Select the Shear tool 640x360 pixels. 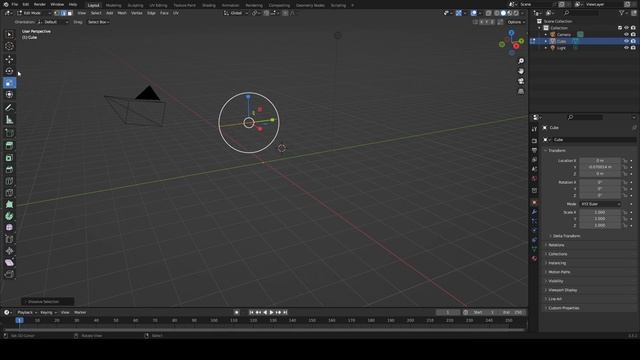click(x=9, y=262)
